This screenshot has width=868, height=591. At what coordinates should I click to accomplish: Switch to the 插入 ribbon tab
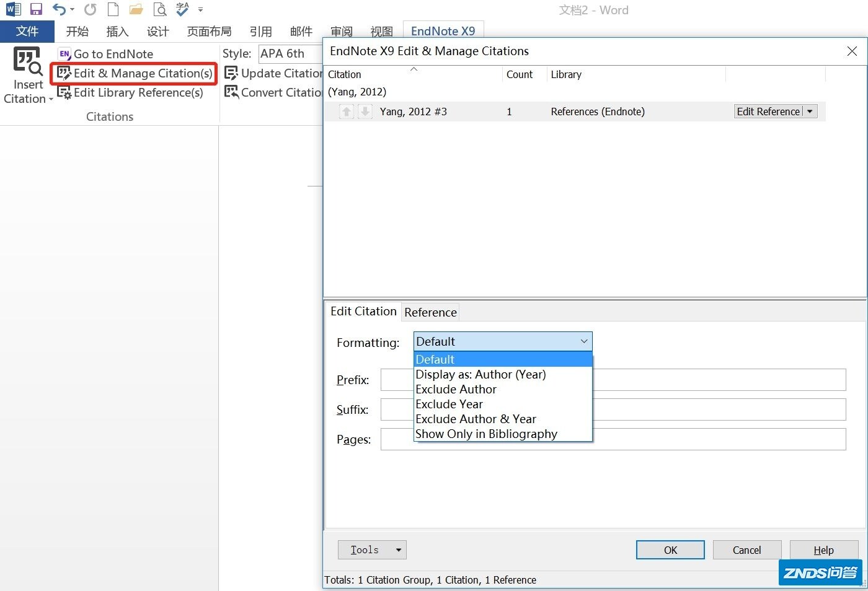click(x=117, y=31)
